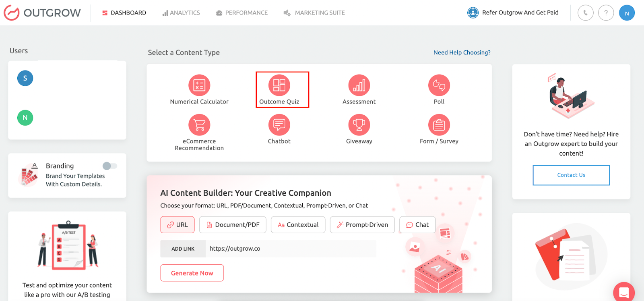The image size is (644, 301).
Task: Open the help question mark icon
Action: (606, 13)
